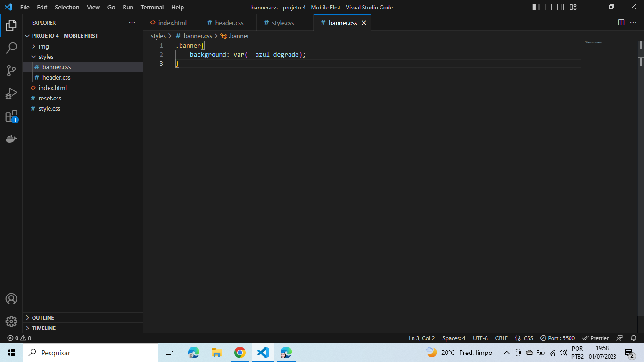This screenshot has height=362, width=644.
Task: Open the Docker view in activity bar
Action: [x=11, y=139]
